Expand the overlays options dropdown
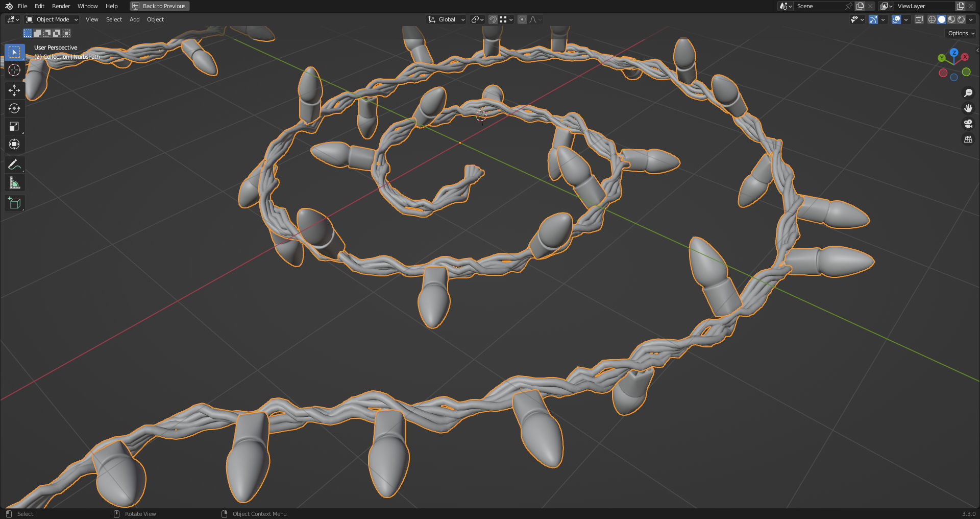The width and height of the screenshot is (980, 519). click(906, 19)
